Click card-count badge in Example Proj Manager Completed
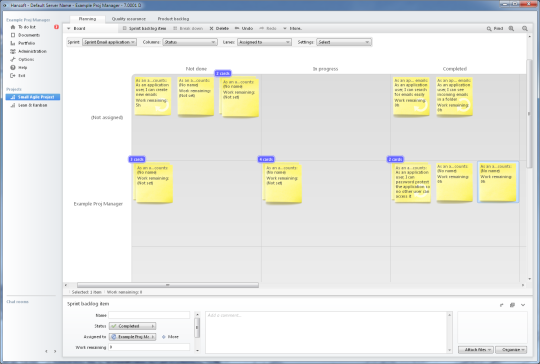The width and height of the screenshot is (540, 364). [x=395, y=159]
